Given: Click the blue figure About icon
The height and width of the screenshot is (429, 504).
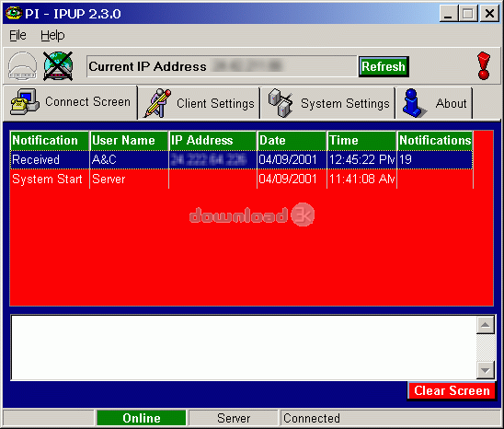Looking at the screenshot, I should pyautogui.click(x=414, y=103).
